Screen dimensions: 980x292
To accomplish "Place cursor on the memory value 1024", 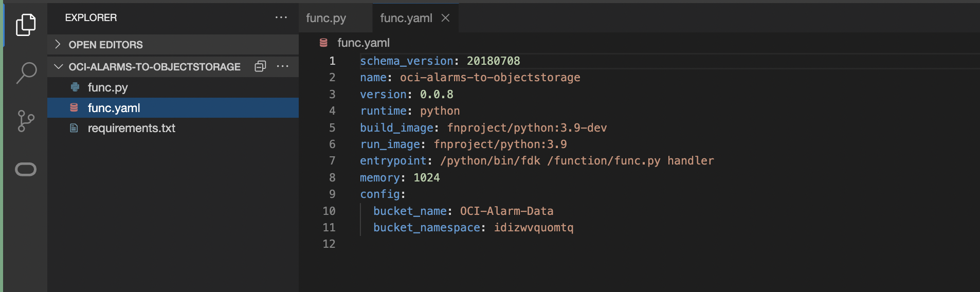I will tap(426, 178).
